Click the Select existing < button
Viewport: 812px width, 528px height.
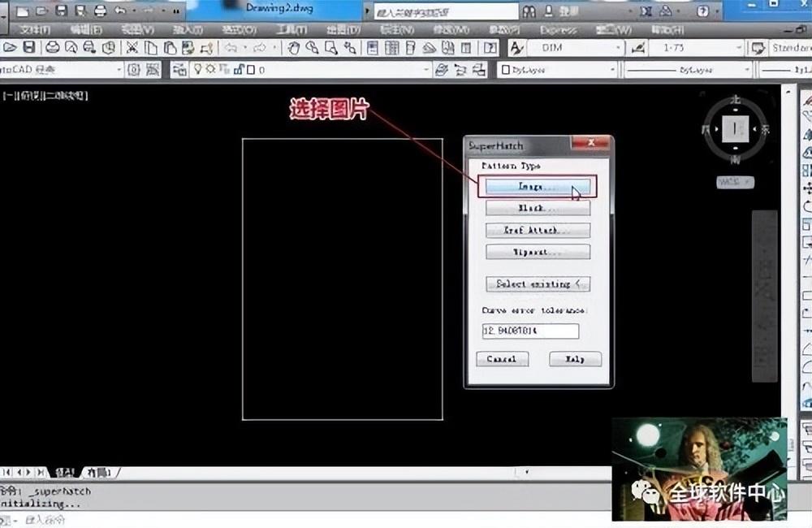click(x=538, y=284)
